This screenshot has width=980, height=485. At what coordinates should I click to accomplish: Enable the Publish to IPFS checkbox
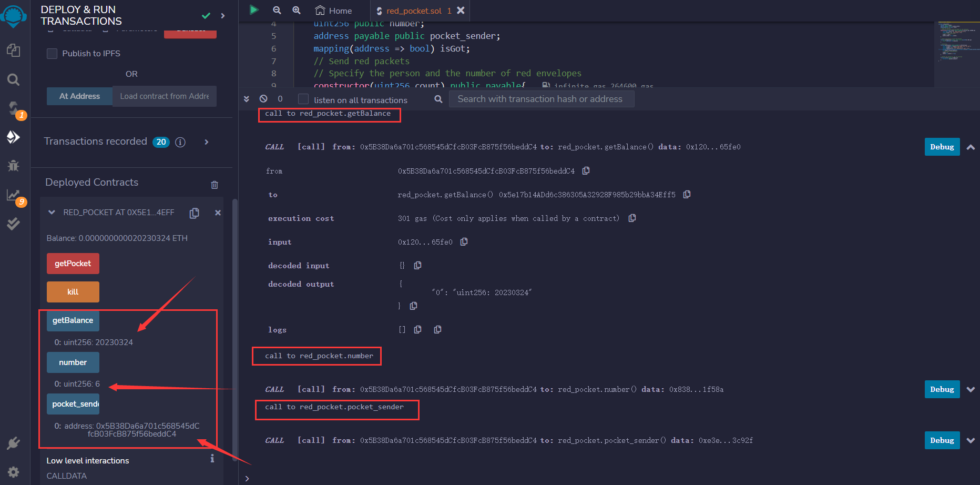[x=52, y=53]
